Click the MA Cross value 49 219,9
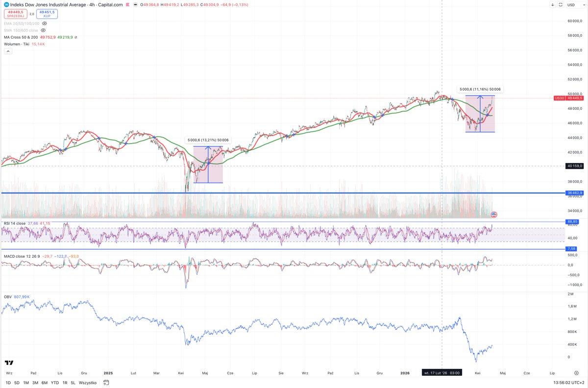The height and width of the screenshot is (388, 588). click(64, 37)
